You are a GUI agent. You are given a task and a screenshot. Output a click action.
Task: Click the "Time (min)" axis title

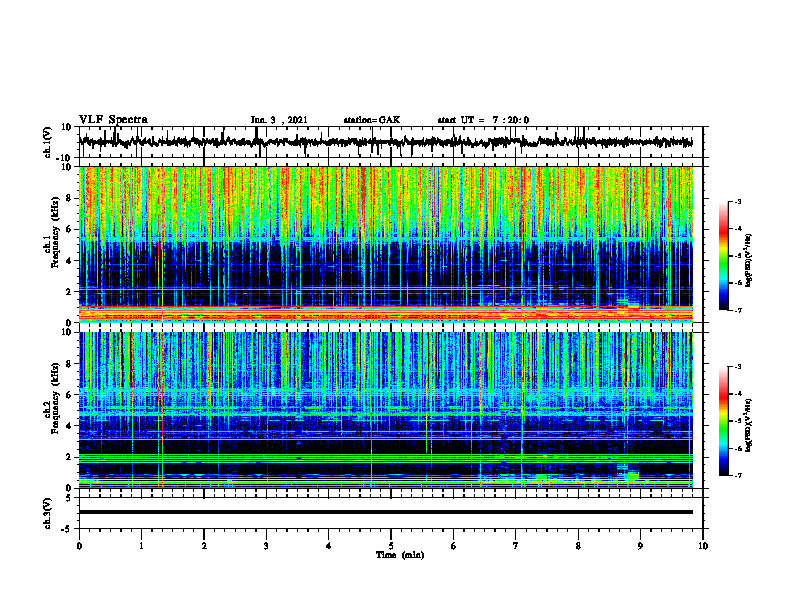[x=400, y=555]
